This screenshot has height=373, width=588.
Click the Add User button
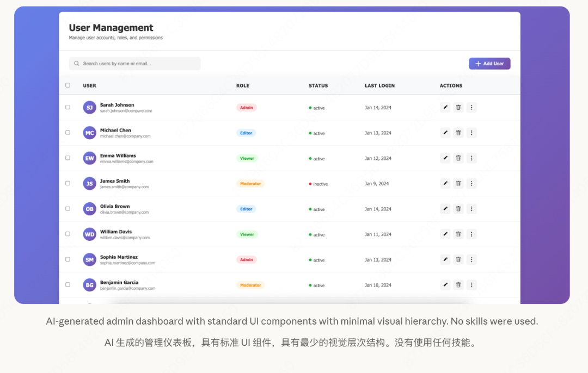click(489, 64)
